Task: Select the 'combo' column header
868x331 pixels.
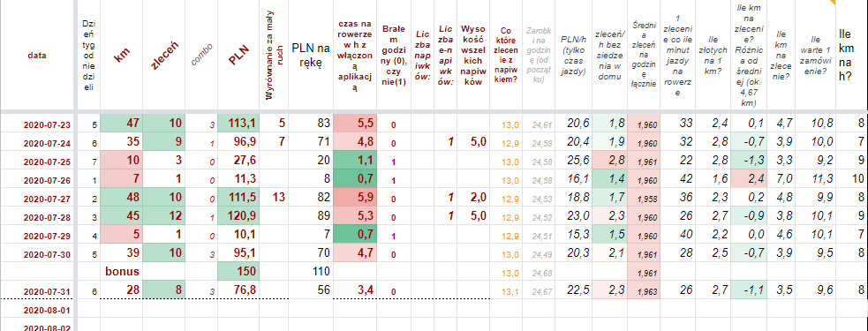Action: pos(199,56)
